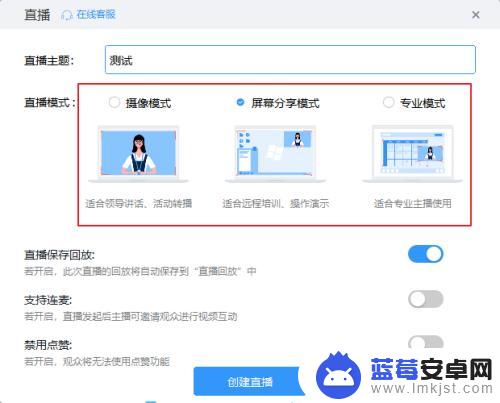Image resolution: width=500 pixels, height=403 pixels.
Task: Click the 专业模式 text label
Action: (423, 103)
